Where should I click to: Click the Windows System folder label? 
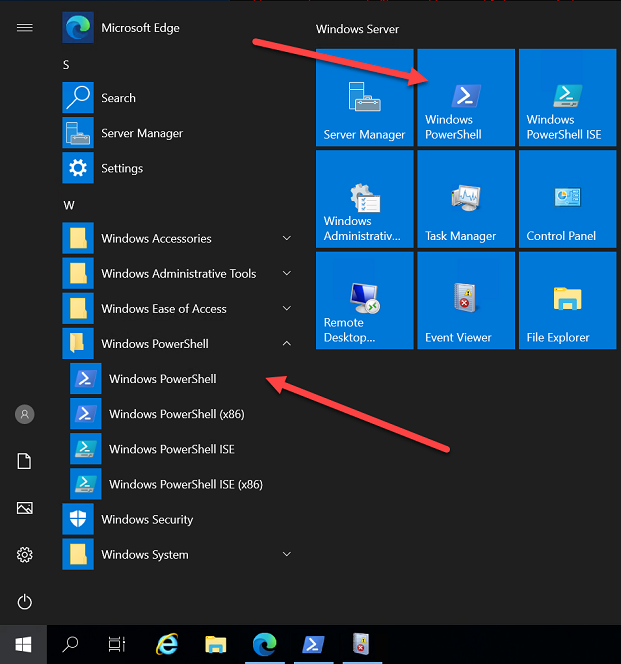click(x=145, y=555)
